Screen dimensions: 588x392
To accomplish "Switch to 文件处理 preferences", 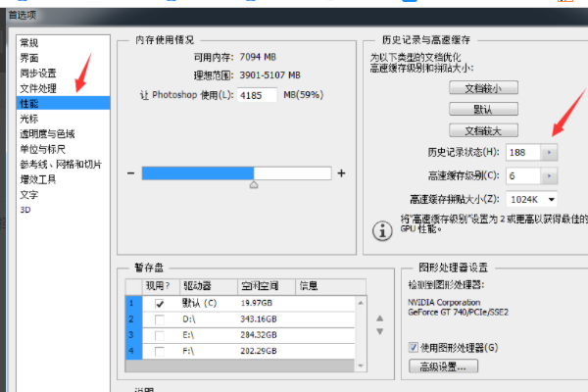I will coord(38,88).
